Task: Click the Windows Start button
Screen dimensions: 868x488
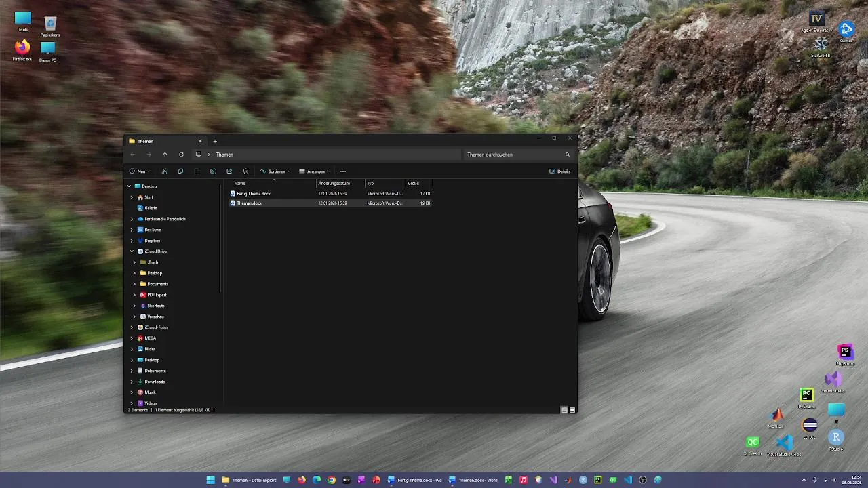Action: (x=211, y=480)
